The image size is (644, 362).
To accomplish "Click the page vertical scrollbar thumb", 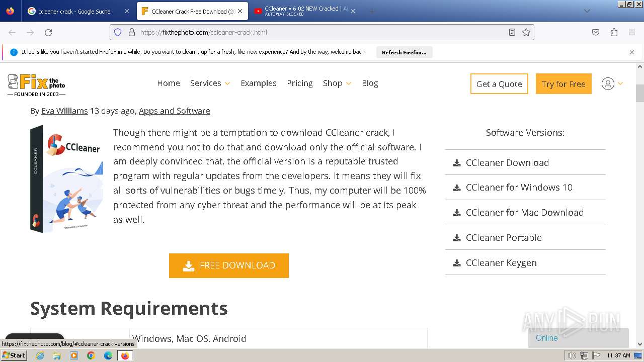I will (640, 93).
